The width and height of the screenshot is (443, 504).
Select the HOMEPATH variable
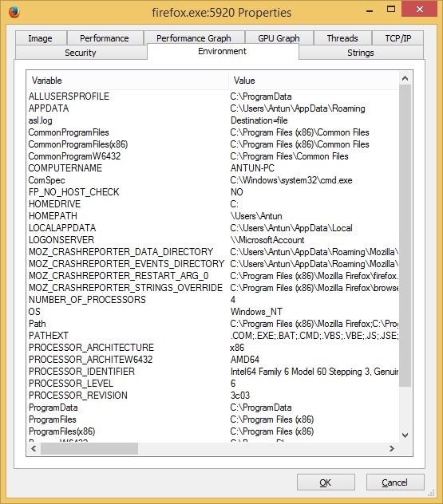coord(212,216)
